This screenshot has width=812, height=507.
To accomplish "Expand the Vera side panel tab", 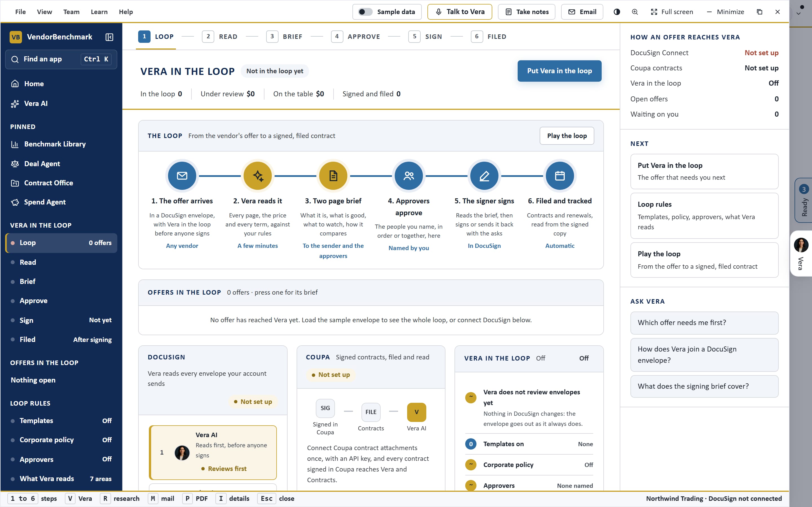I will click(x=801, y=253).
